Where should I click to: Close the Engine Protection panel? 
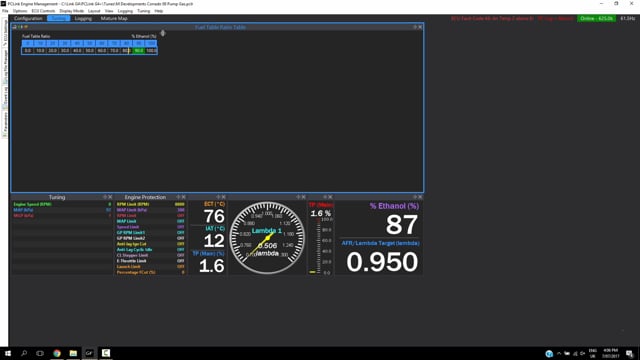(184, 197)
